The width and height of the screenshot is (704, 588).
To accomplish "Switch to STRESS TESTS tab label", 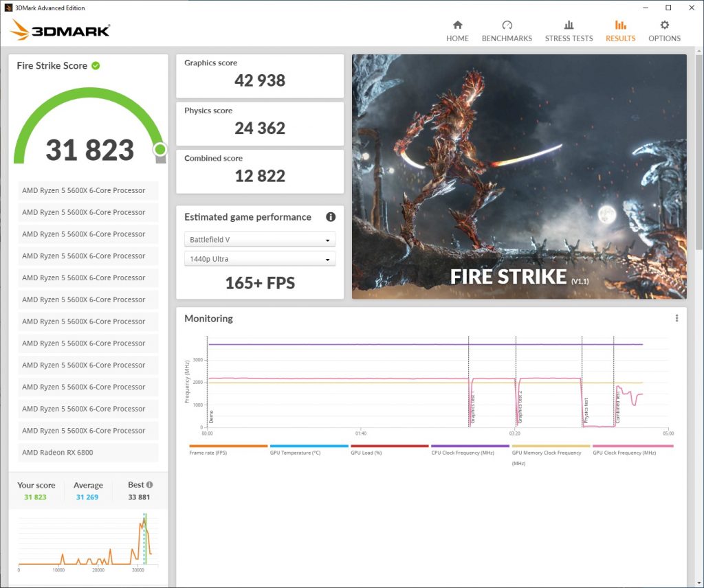I will point(569,38).
